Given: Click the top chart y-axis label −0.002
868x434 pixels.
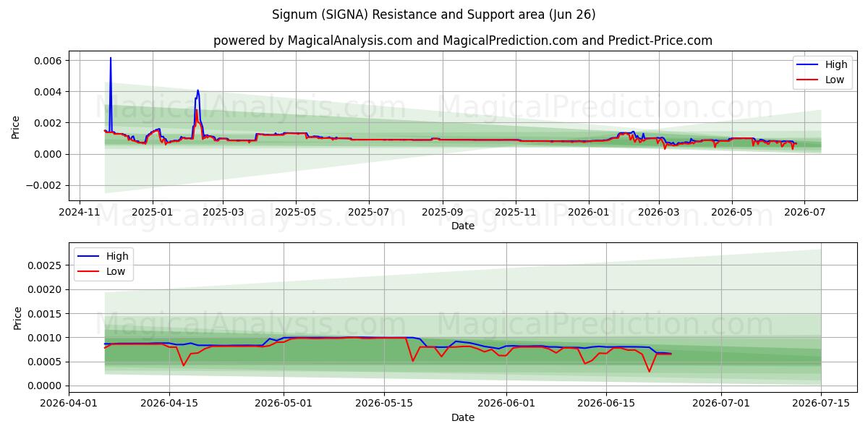Looking at the screenshot, I should pos(43,185).
